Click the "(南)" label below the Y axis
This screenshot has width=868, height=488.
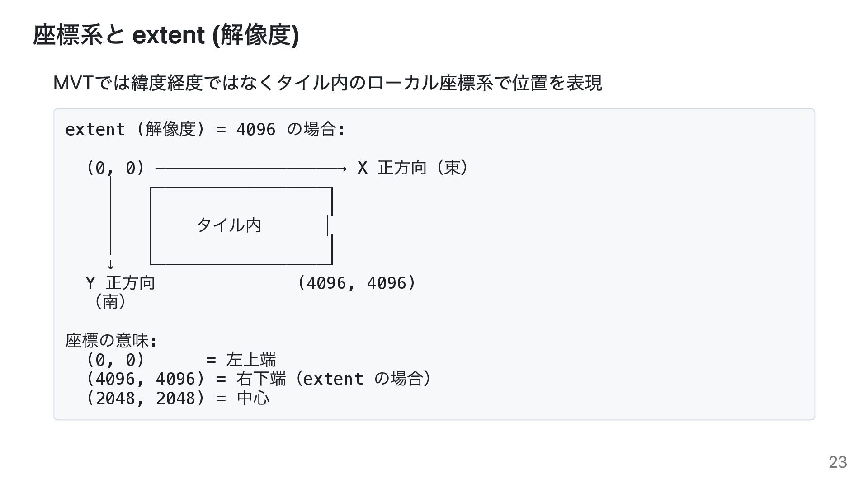tap(110, 302)
